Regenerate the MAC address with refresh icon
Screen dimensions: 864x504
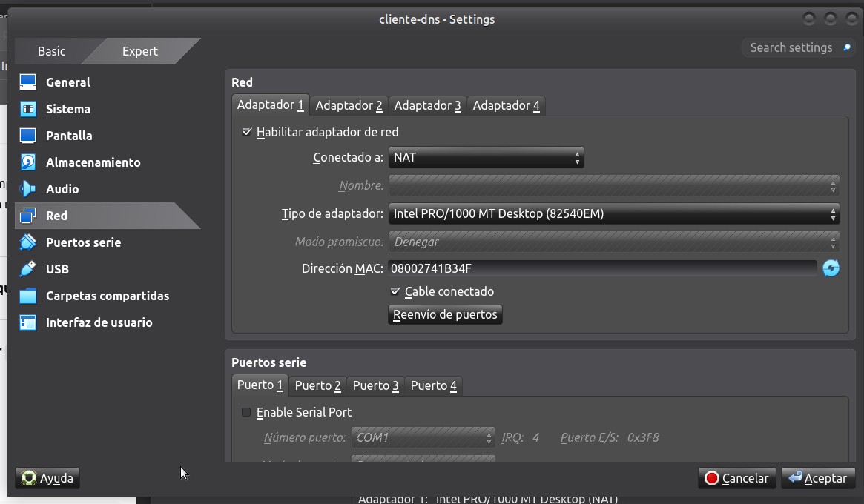pos(831,268)
